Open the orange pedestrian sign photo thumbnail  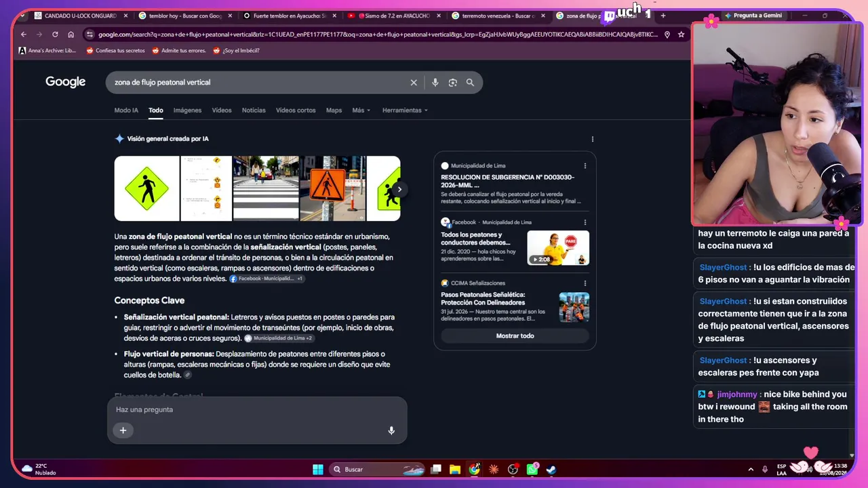coord(332,188)
